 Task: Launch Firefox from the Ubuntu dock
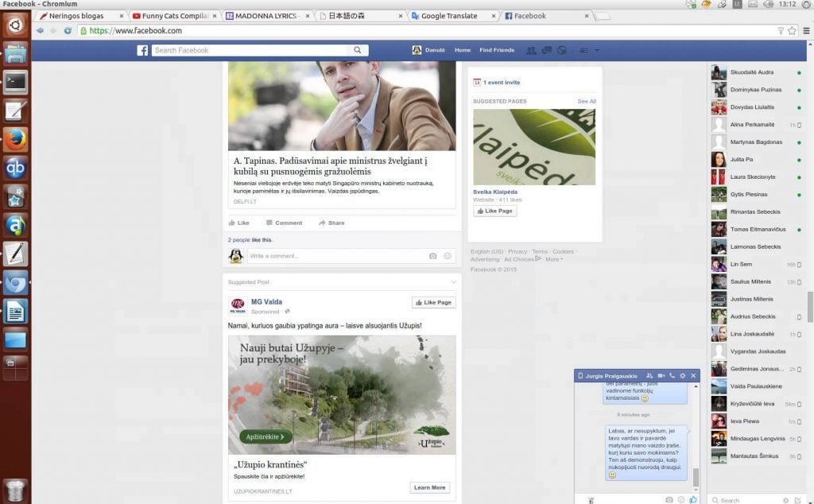point(16,139)
